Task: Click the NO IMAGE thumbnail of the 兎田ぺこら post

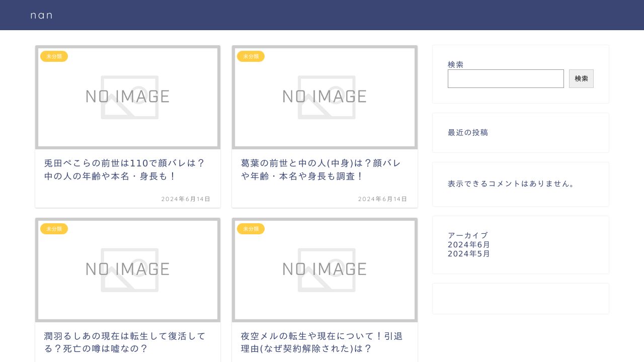Action: tap(127, 97)
